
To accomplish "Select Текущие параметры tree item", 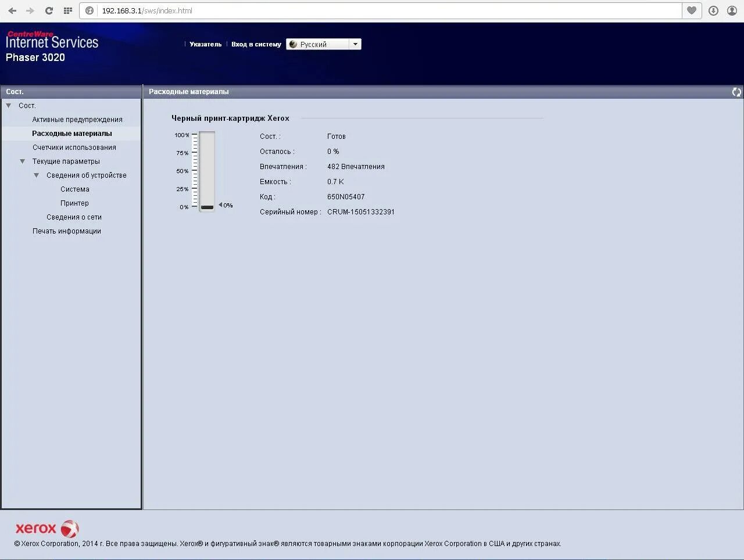I will click(x=66, y=161).
